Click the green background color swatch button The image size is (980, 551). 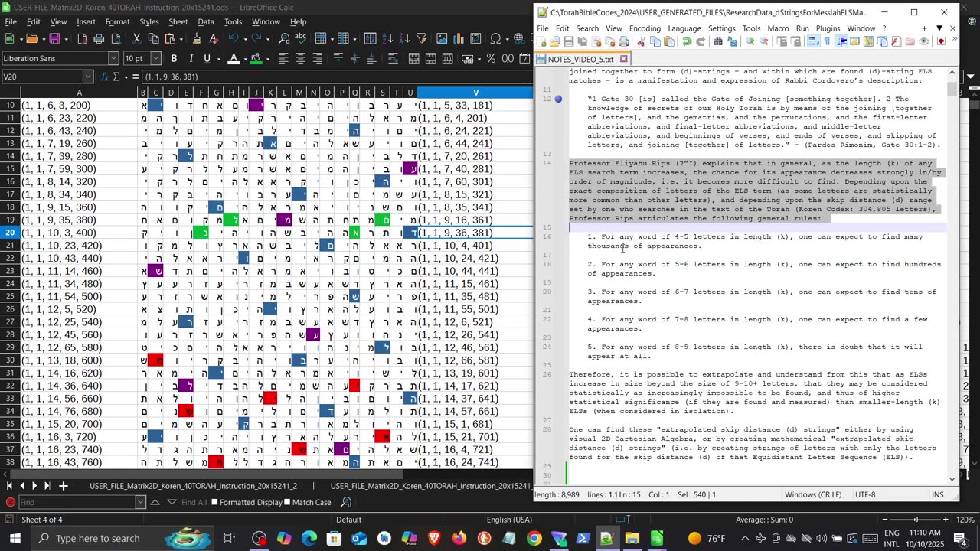point(256,58)
